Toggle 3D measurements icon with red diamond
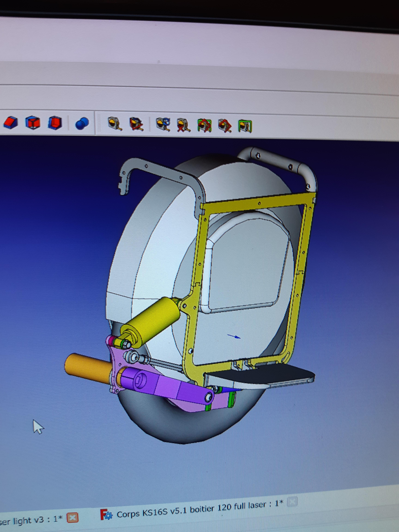 [x=225, y=126]
